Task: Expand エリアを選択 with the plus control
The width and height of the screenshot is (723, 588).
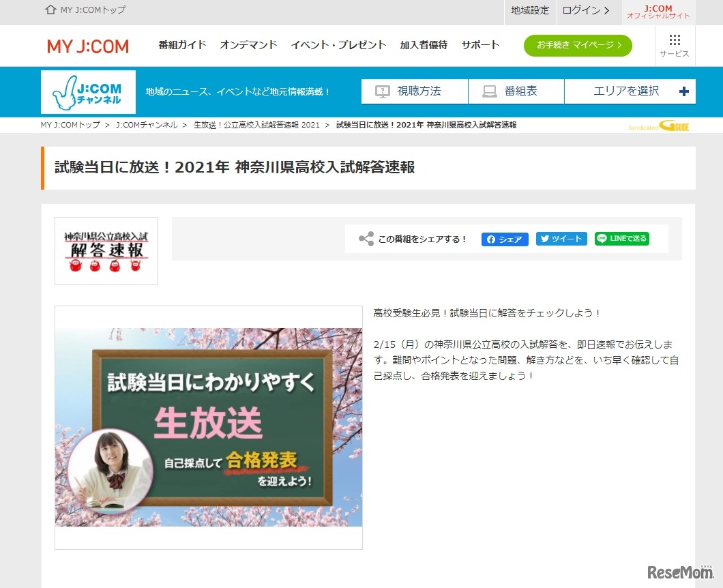Action: pos(685,91)
